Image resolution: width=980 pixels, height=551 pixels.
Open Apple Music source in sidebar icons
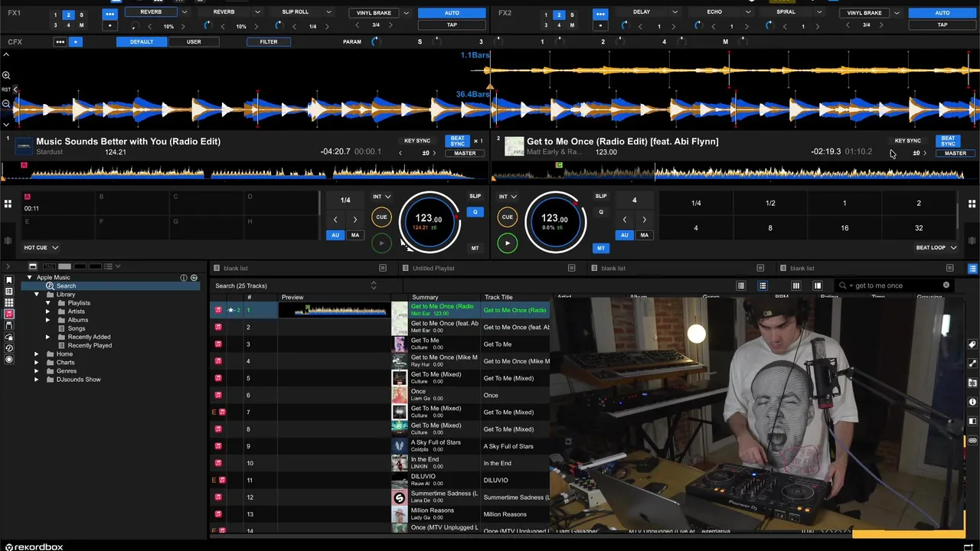(x=9, y=315)
